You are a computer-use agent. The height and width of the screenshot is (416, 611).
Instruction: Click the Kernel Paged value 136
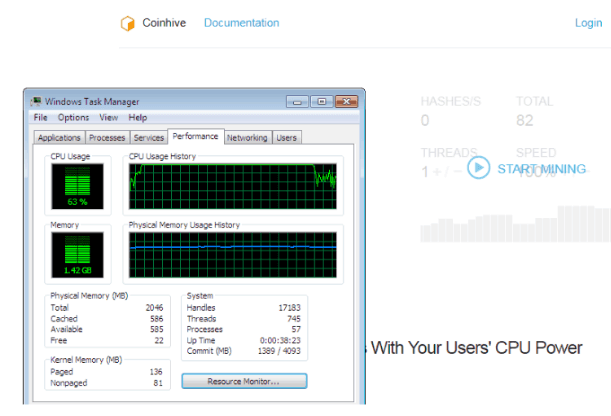156,372
